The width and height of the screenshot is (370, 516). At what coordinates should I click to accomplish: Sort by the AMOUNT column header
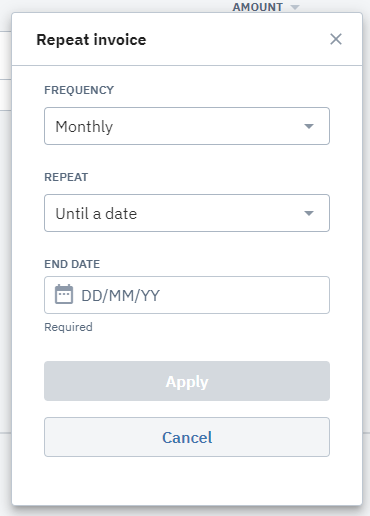click(x=258, y=7)
